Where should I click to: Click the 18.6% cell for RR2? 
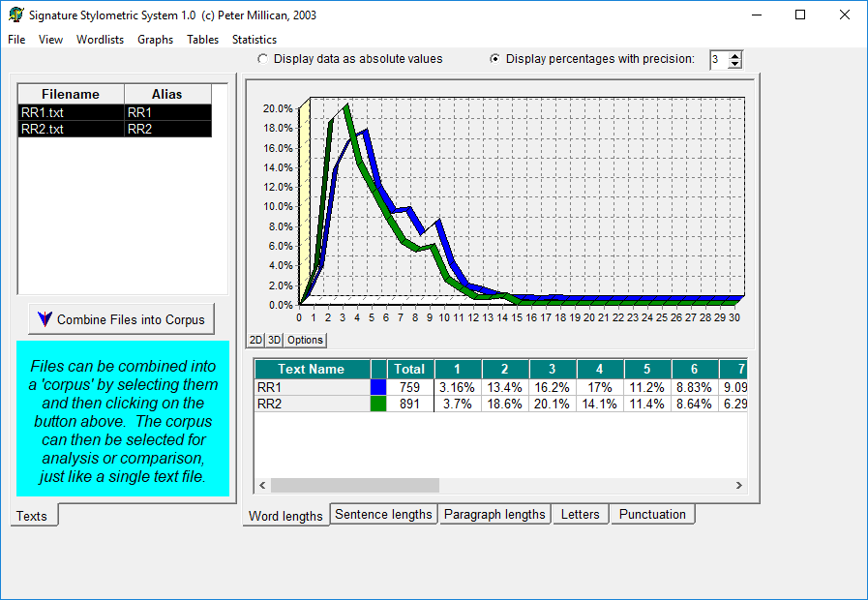click(505, 404)
